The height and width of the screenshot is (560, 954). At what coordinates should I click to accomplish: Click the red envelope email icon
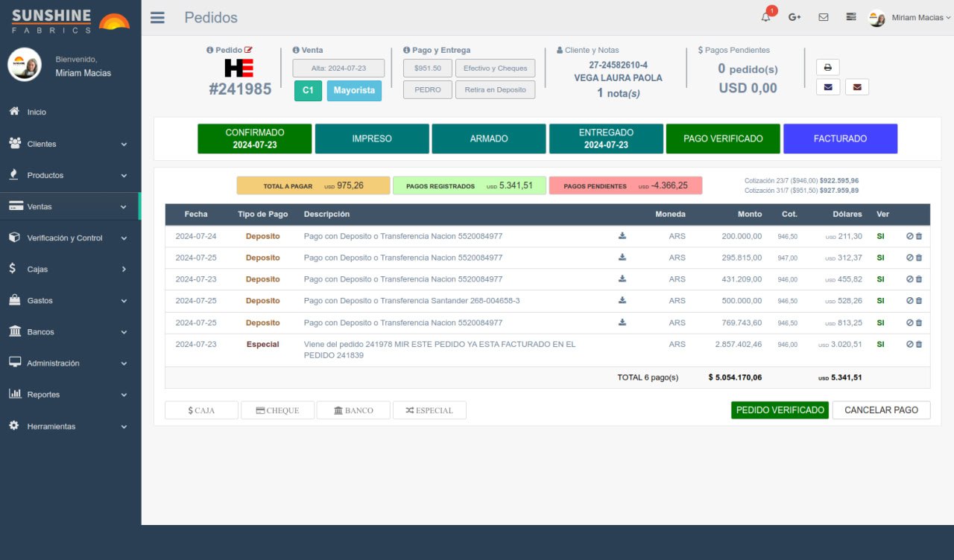coord(856,87)
